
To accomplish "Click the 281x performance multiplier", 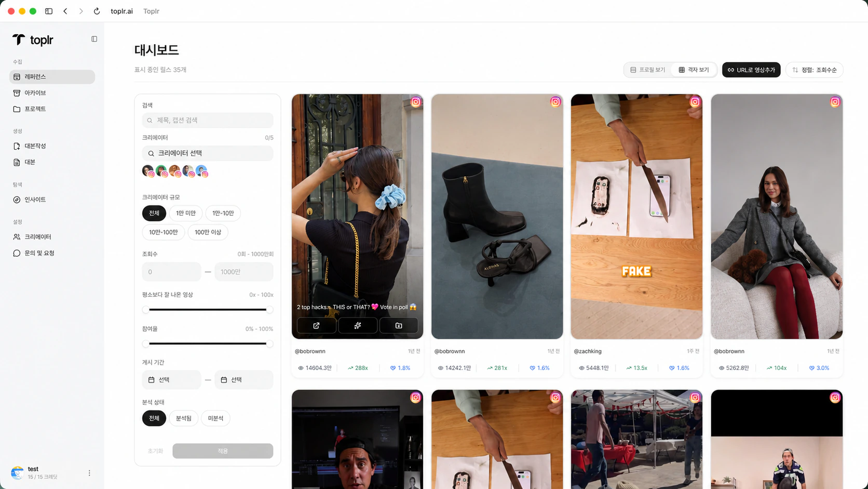I will (497, 368).
